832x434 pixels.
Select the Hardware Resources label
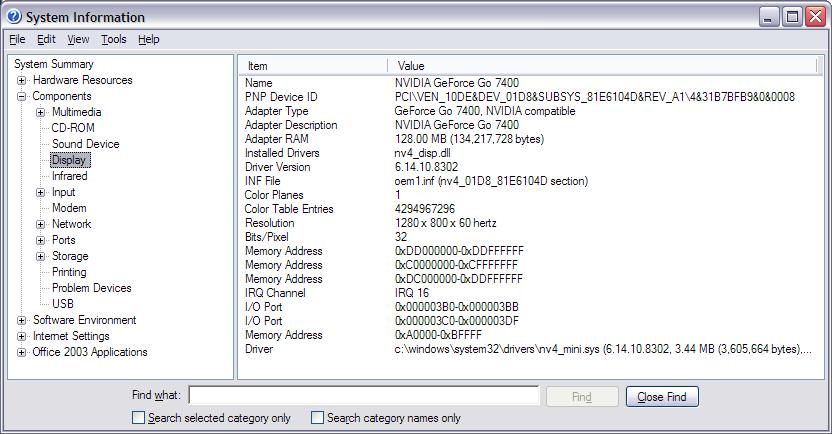pos(82,80)
